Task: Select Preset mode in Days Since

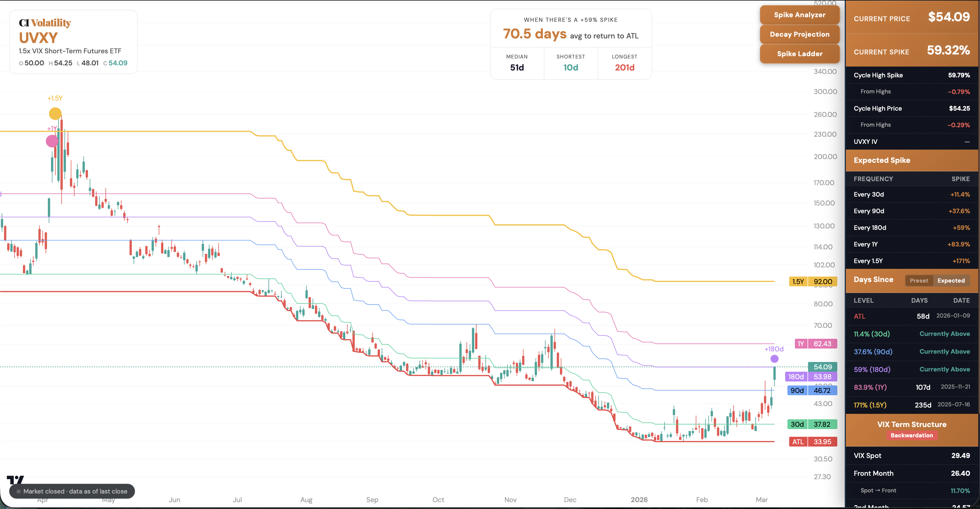Action: pos(919,280)
